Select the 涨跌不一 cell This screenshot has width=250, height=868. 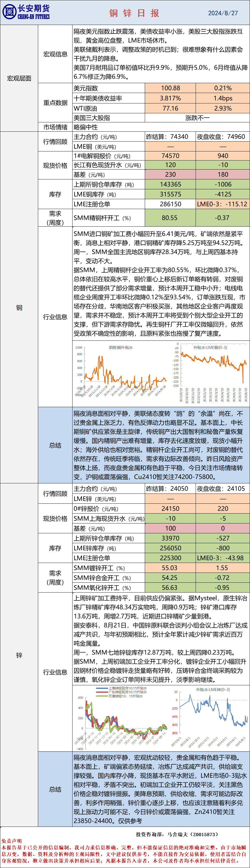[x=197, y=118]
